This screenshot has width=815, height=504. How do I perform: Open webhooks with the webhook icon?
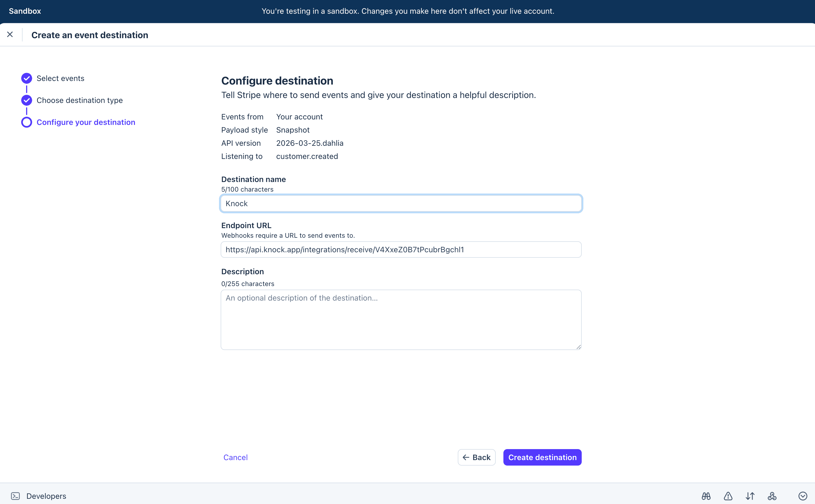(x=772, y=496)
